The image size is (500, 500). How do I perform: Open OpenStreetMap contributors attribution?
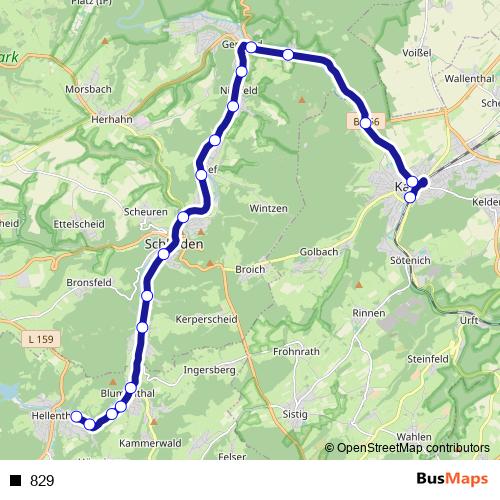[x=407, y=448]
